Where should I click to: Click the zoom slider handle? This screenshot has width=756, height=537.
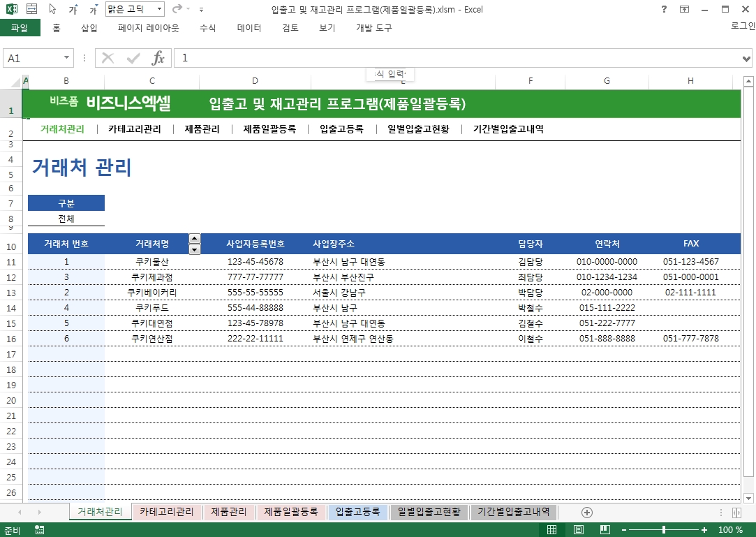click(x=663, y=530)
